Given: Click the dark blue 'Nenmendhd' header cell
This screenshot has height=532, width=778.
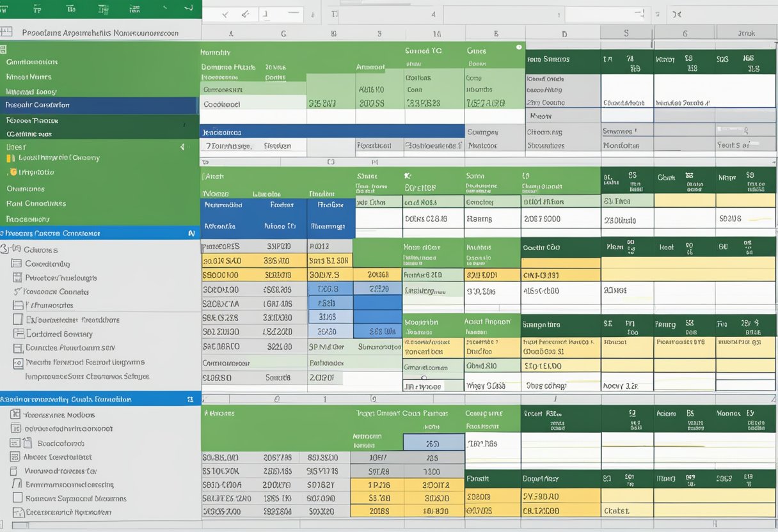Looking at the screenshot, I should (x=222, y=205).
